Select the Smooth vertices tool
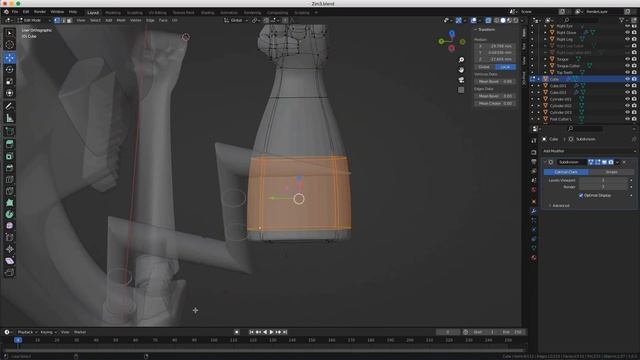This screenshot has height=360, width=640. click(x=9, y=226)
